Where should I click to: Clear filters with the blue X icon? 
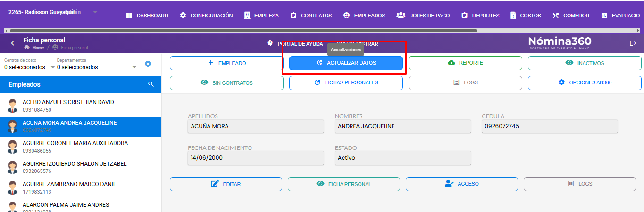(x=148, y=64)
